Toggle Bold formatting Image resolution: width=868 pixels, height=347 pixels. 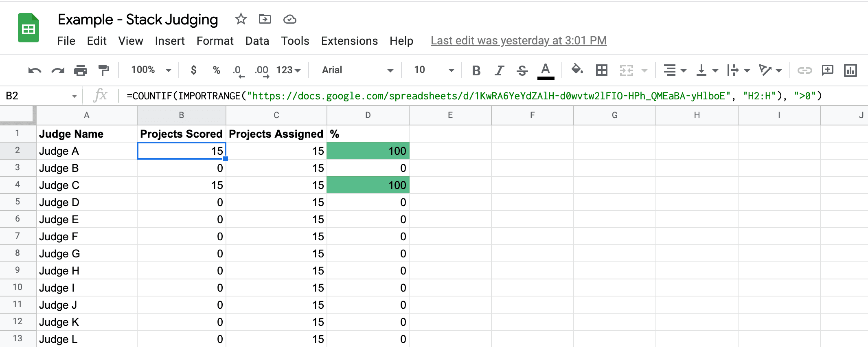click(476, 70)
